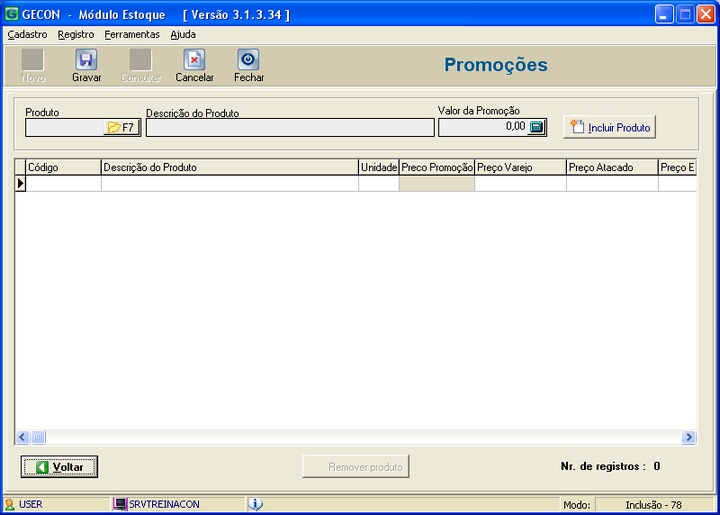Open the Ajuda menu
The width and height of the screenshot is (720, 515).
[x=183, y=34]
